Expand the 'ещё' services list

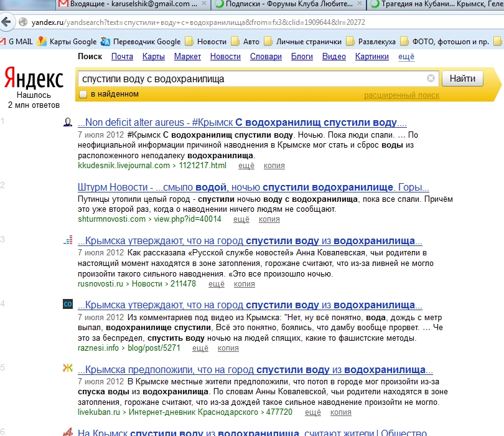click(406, 57)
